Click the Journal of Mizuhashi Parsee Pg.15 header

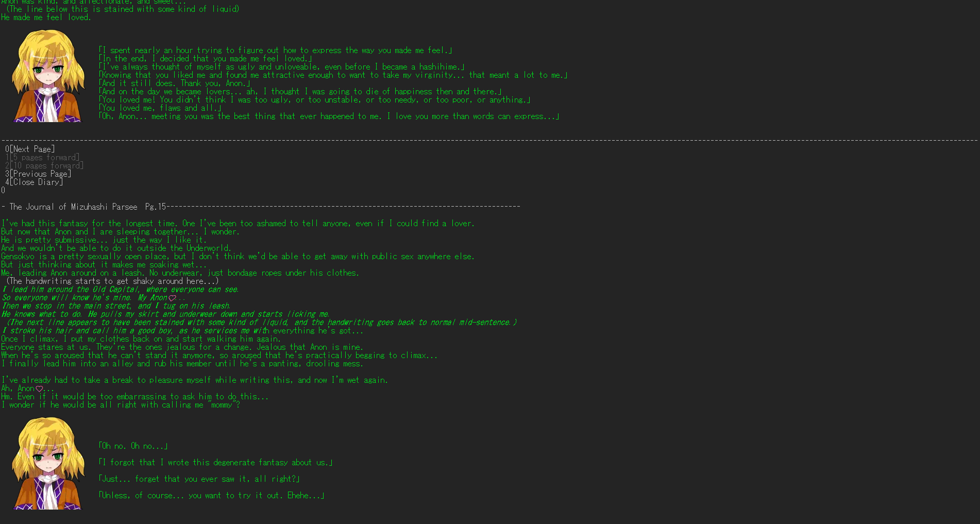(x=260, y=207)
